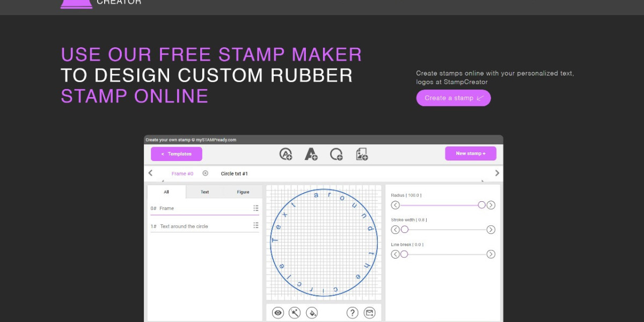Toggle stamp preview with the eye icon
This screenshot has height=322, width=644.
(277, 312)
